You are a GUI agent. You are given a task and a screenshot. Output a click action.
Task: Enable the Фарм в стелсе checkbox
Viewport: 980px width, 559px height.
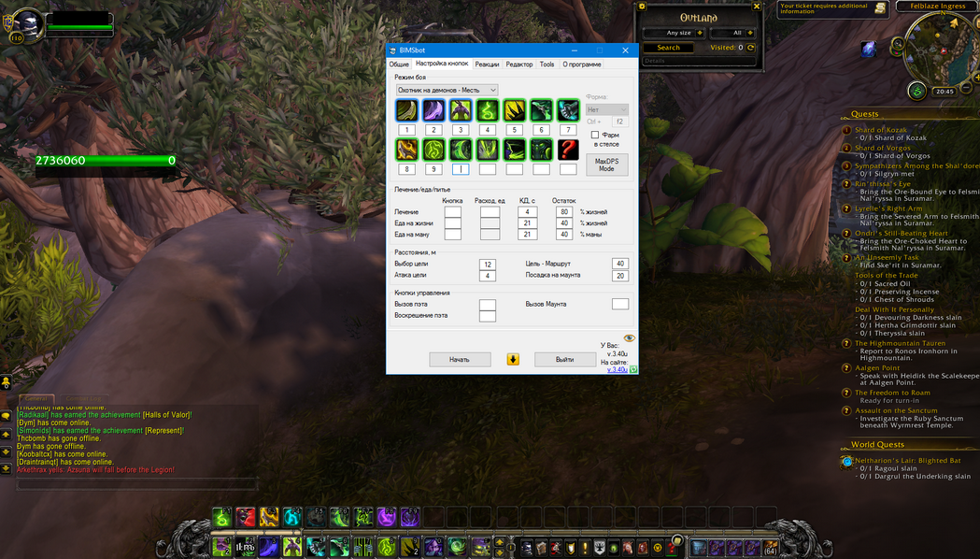(x=595, y=135)
